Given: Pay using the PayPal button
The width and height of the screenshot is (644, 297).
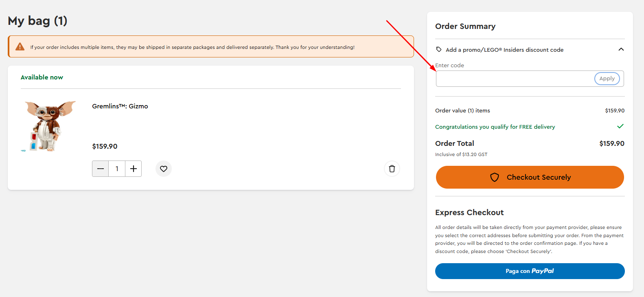Looking at the screenshot, I should (530, 271).
